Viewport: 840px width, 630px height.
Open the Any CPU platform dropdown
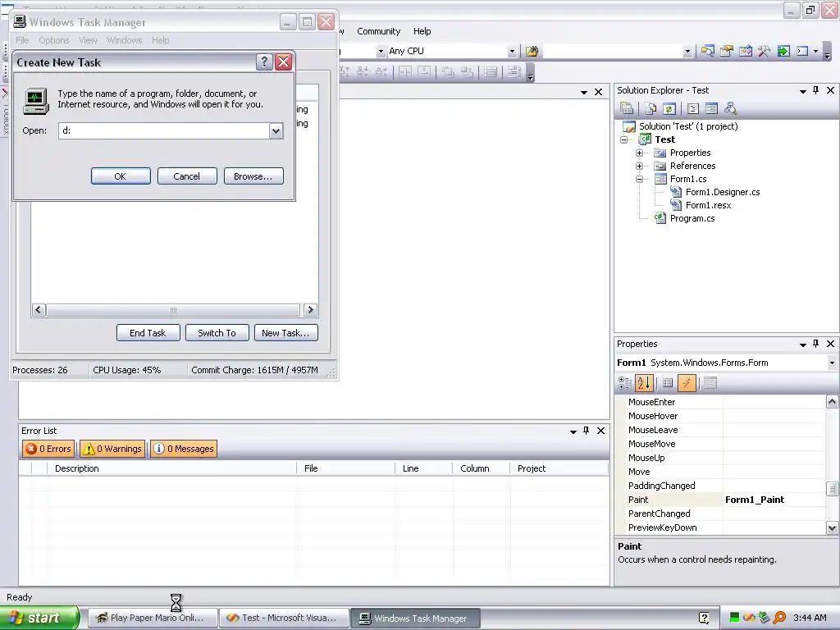(x=512, y=52)
